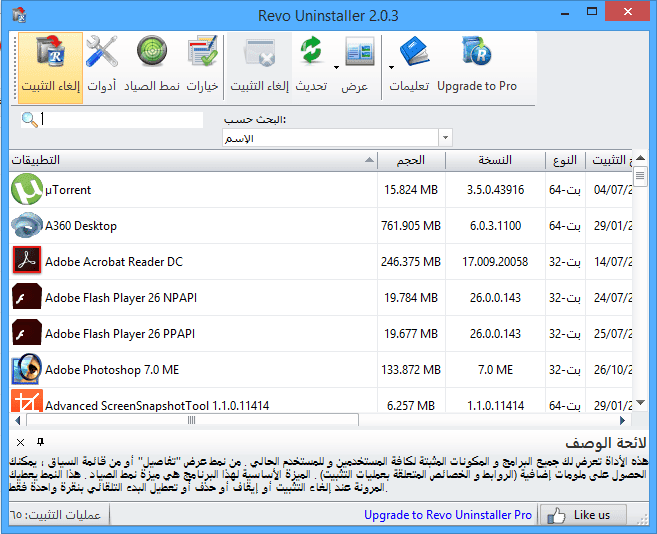Click the scroll-down arrow of the list
Screen dimensions: 657x534
640,403
